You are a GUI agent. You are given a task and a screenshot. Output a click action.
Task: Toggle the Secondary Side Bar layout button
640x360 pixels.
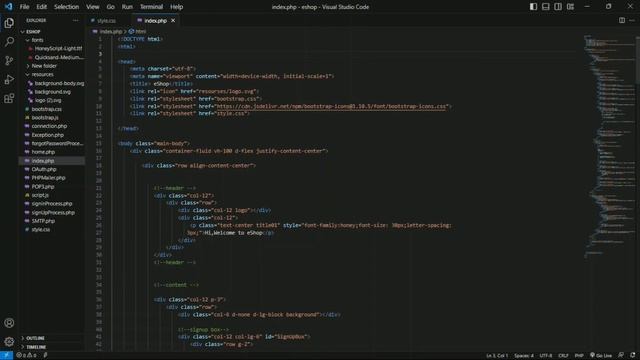[x=558, y=7]
